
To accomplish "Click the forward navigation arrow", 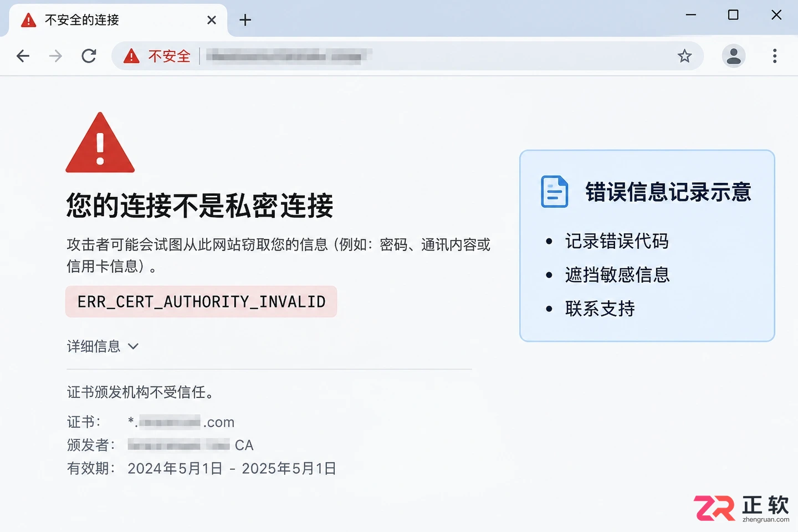I will pos(55,56).
